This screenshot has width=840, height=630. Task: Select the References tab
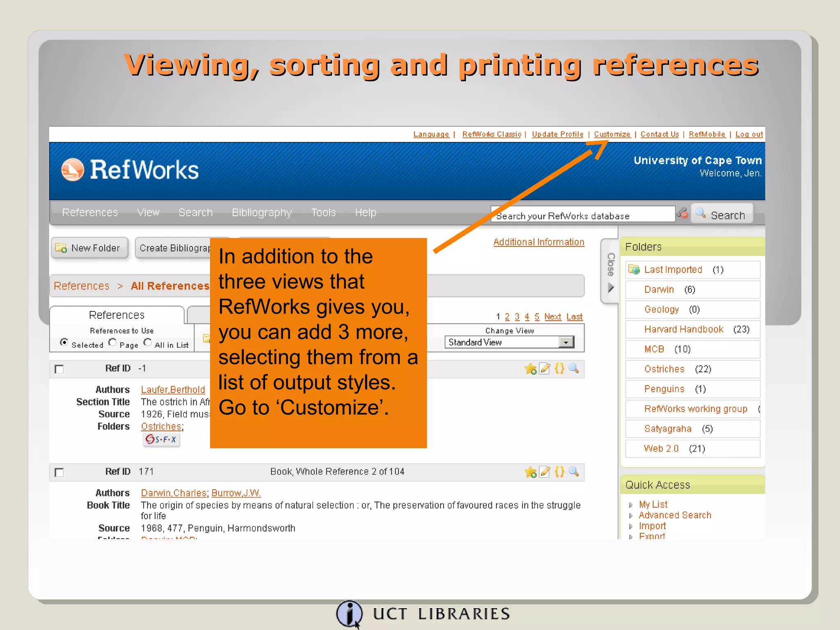[117, 315]
